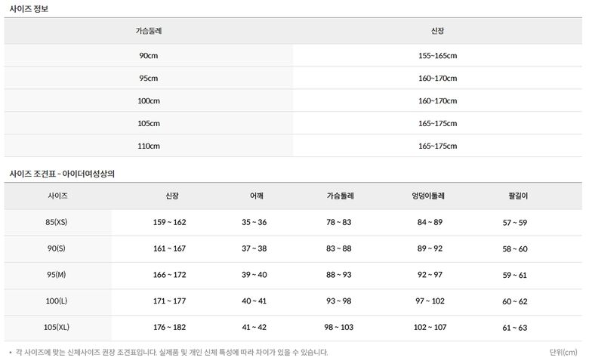Click the 39 ~ 40 shoulder value
589x364 pixels.
pos(254,275)
